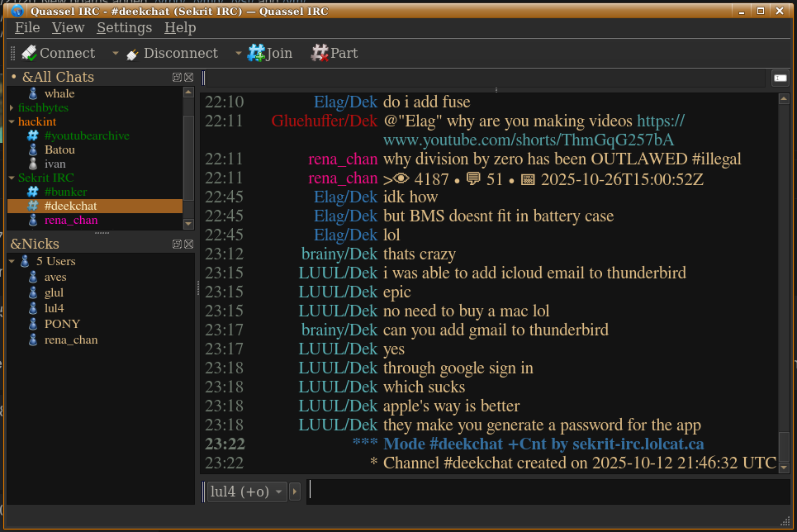
Task: Select user aves in nick list
Action: point(55,278)
